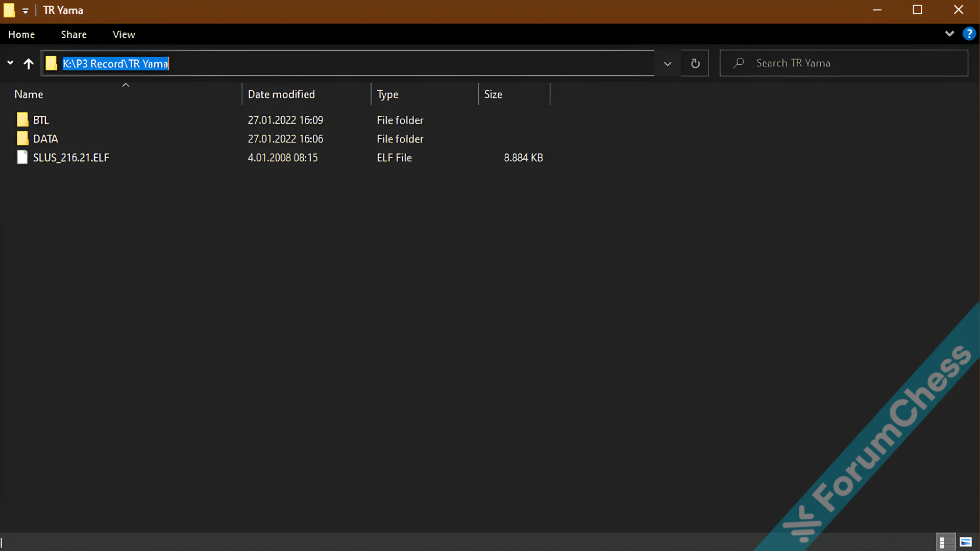Open the BTL folder icon
The height and width of the screenshot is (551, 980).
click(22, 120)
